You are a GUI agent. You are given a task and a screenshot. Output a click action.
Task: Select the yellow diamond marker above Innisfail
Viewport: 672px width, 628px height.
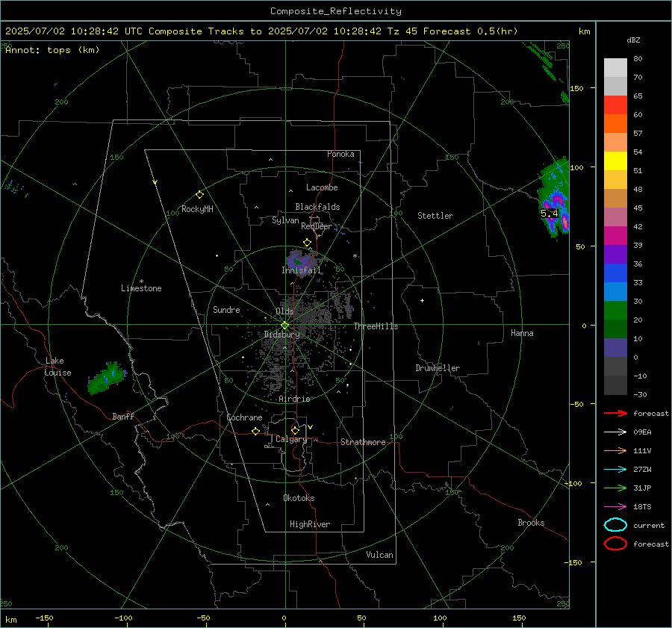(x=307, y=243)
